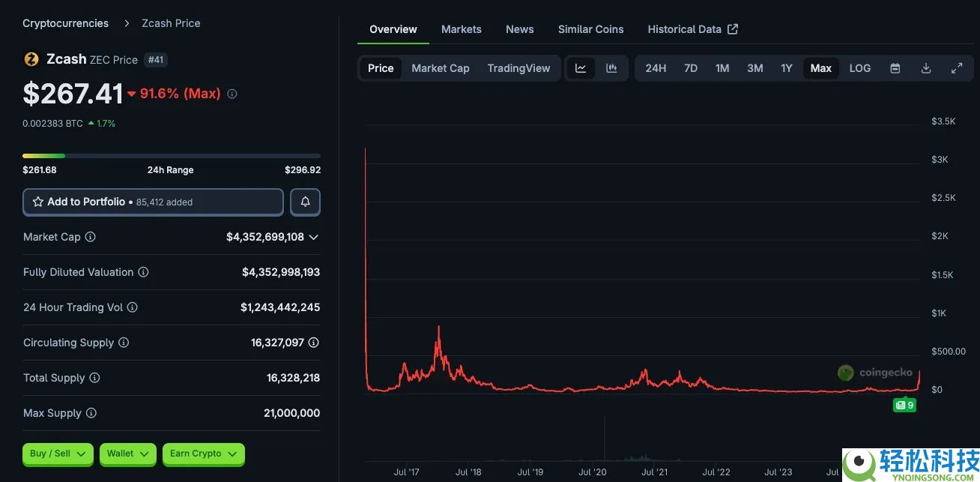Screen dimensions: 980x482
Task: Select the line chart view icon
Action: point(581,68)
